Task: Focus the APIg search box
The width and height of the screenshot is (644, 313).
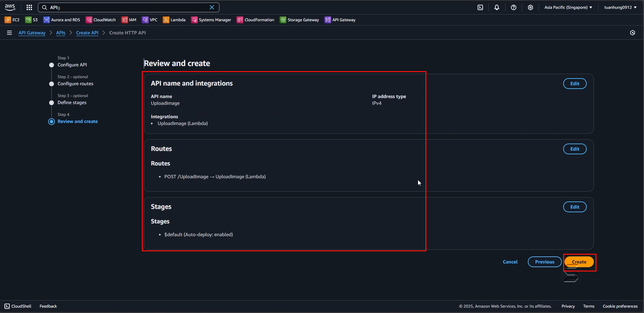Action: click(x=128, y=7)
